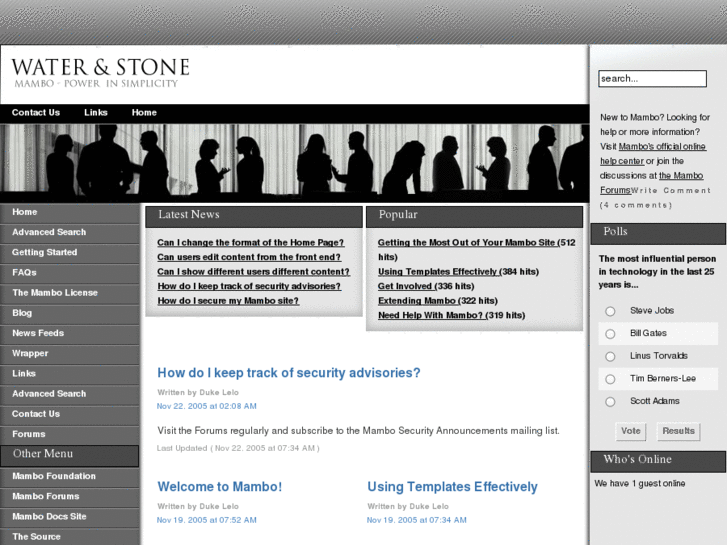
Task: Open Mambo's official online help center link
Action: 662,147
